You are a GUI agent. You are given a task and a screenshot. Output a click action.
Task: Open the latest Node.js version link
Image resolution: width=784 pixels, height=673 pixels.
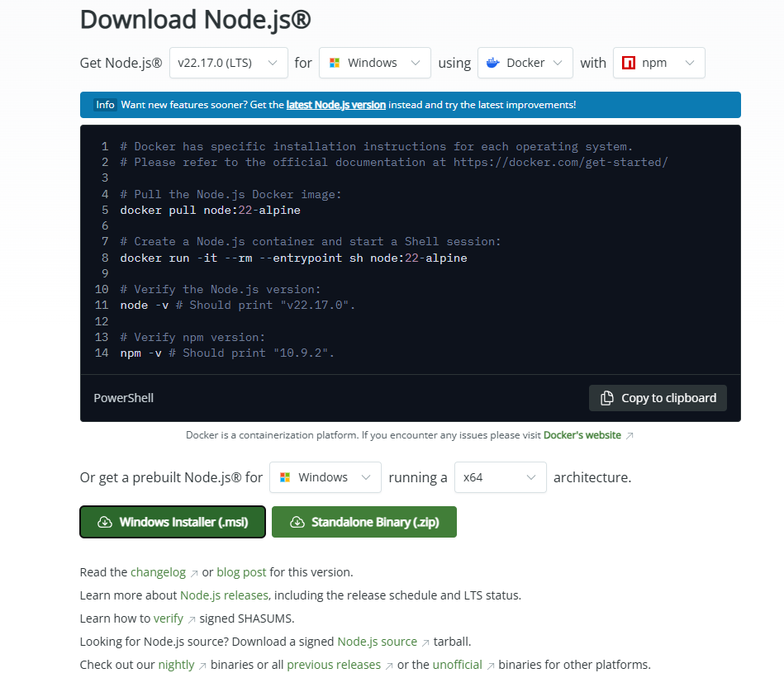point(334,104)
